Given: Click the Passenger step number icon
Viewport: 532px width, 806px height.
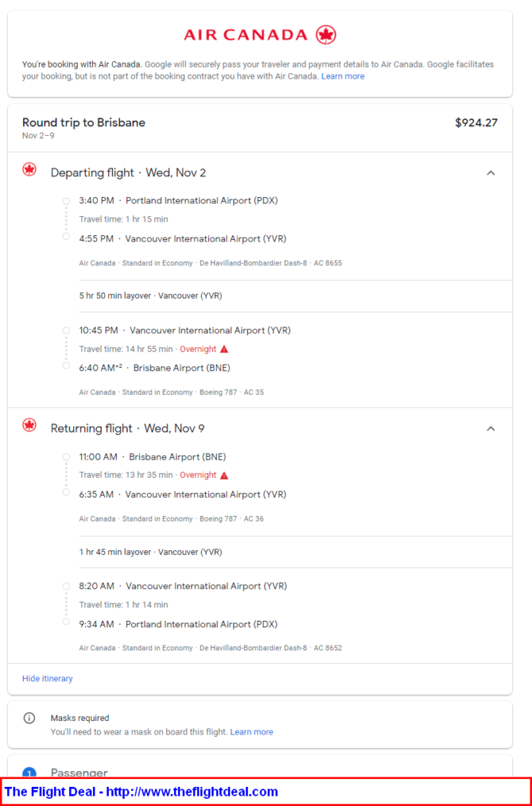Looking at the screenshot, I should click(x=29, y=773).
